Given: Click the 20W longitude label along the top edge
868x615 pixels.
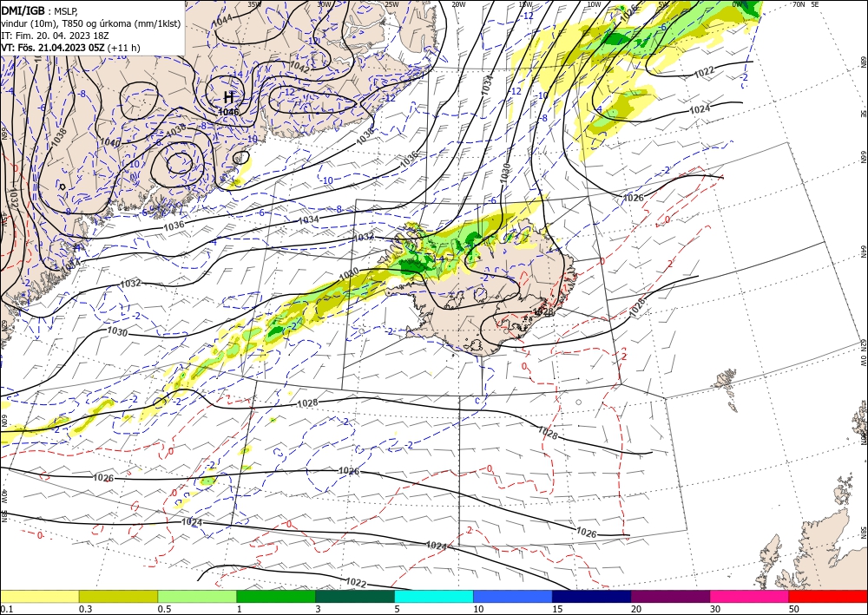Looking at the screenshot, I should (x=457, y=4).
